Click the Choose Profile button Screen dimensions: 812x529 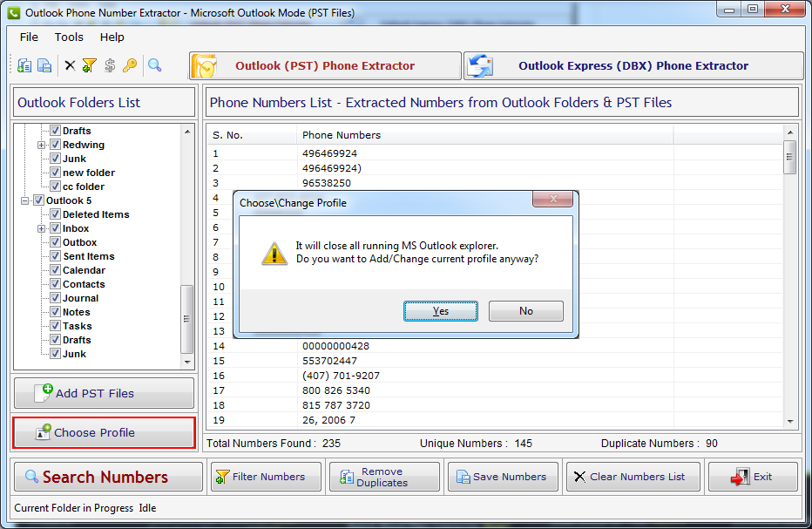pos(104,432)
